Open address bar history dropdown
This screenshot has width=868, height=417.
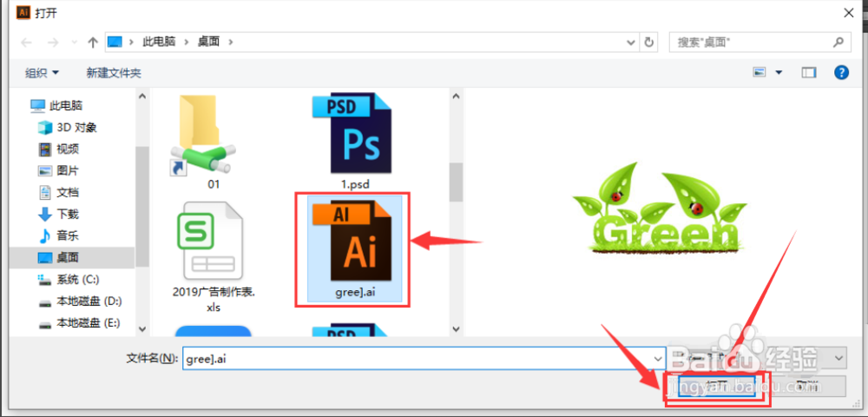[x=630, y=42]
